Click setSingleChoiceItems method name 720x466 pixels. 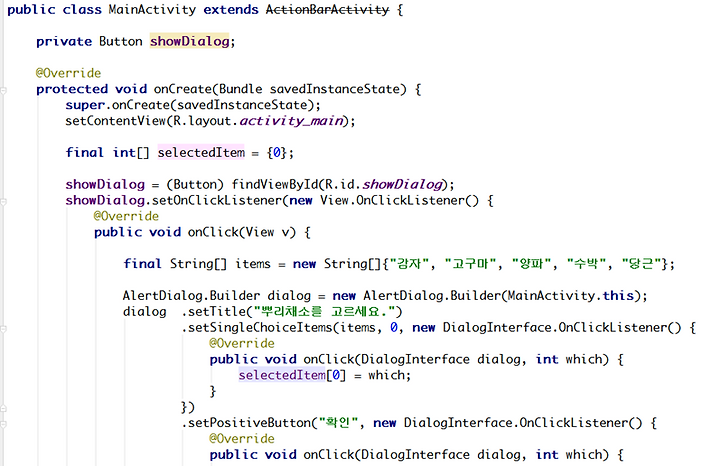[260, 328]
